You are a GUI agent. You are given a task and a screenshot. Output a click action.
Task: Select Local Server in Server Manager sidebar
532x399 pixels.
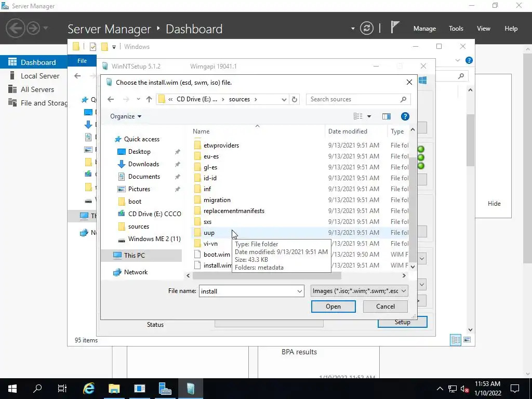click(x=40, y=76)
